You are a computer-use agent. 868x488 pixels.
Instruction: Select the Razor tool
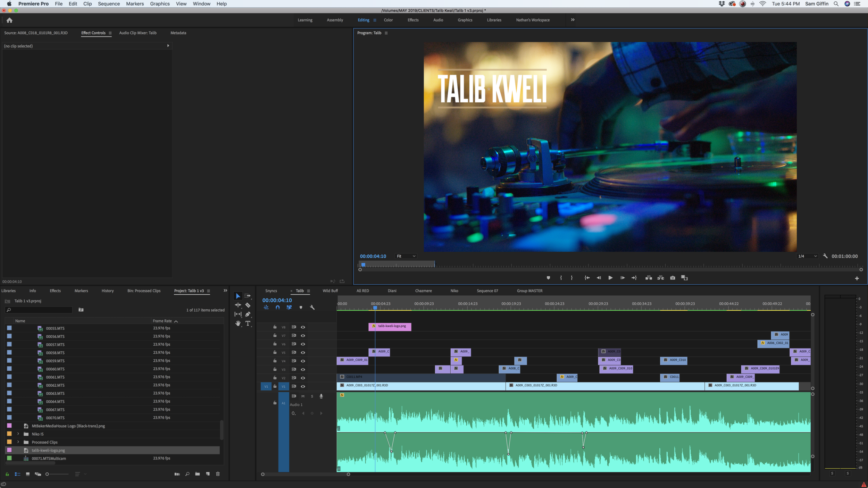[x=248, y=305]
